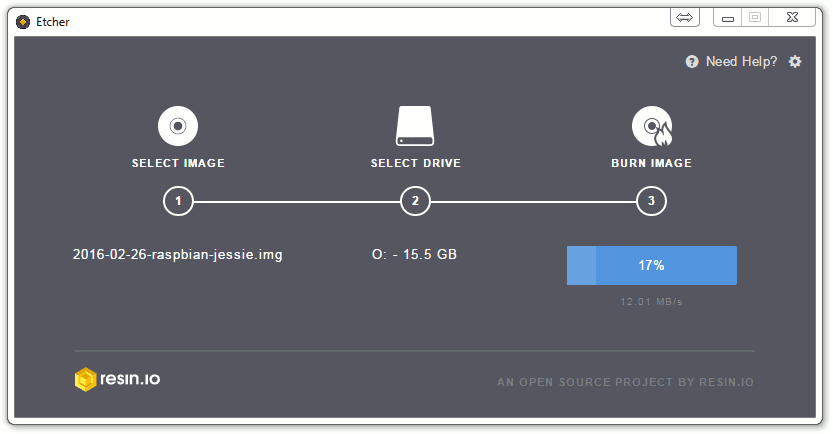Click the Etcher app icon in title bar
Screen dimensions: 833x434
point(23,22)
